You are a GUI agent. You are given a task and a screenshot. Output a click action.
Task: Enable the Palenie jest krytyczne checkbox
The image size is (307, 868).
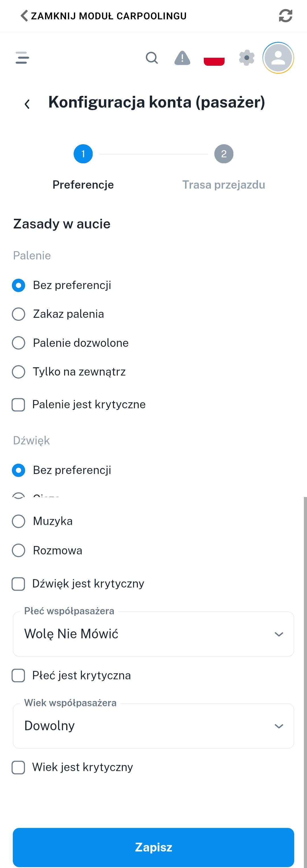pyautogui.click(x=19, y=405)
